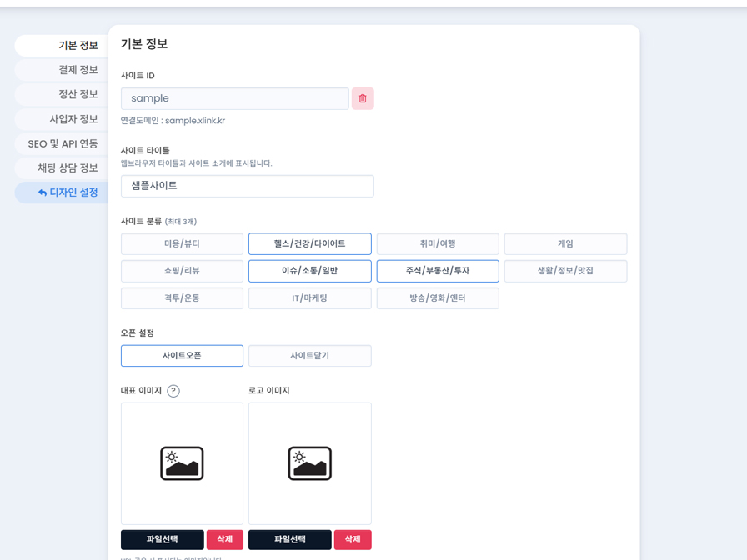Click the 사이트 타이틀 text field
747x560 pixels.
[247, 186]
